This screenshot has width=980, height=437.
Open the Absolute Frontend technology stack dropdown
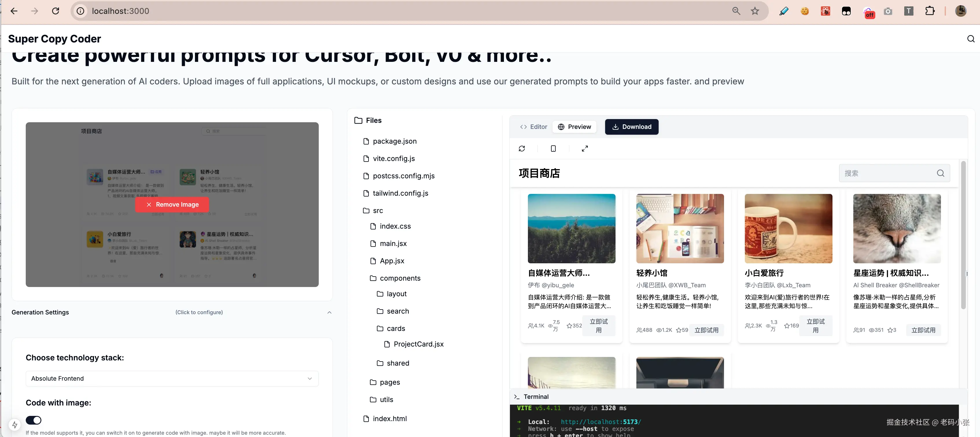tap(172, 379)
